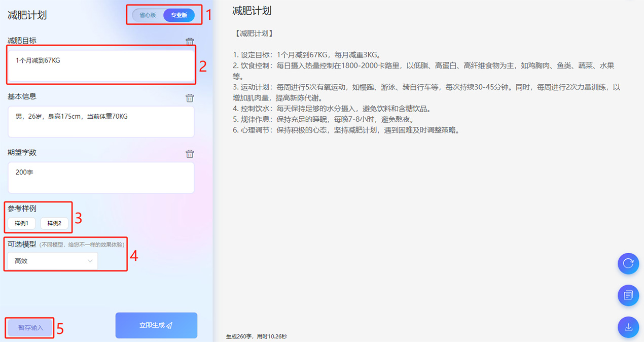Select the 样例2 sample chip

tap(55, 223)
